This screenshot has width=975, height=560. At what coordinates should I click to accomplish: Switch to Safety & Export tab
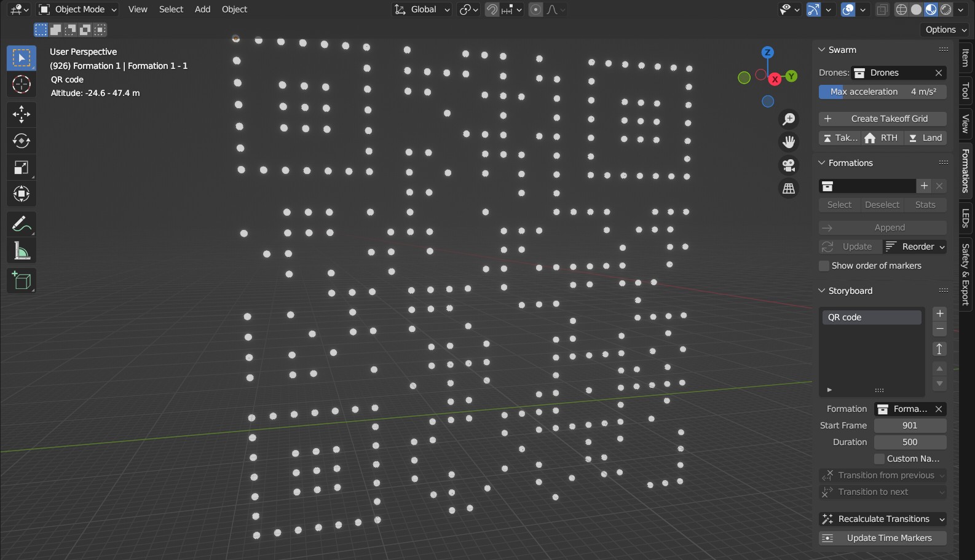coord(966,274)
